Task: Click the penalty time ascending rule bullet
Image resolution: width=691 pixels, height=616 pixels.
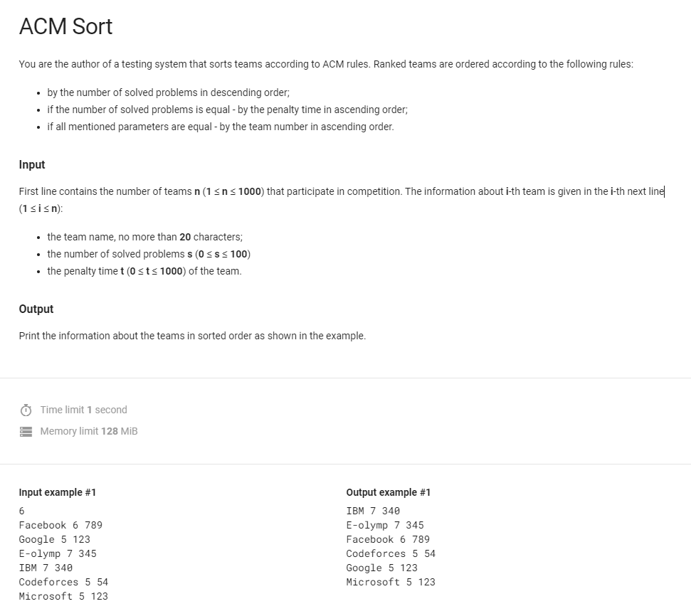Action: (227, 110)
